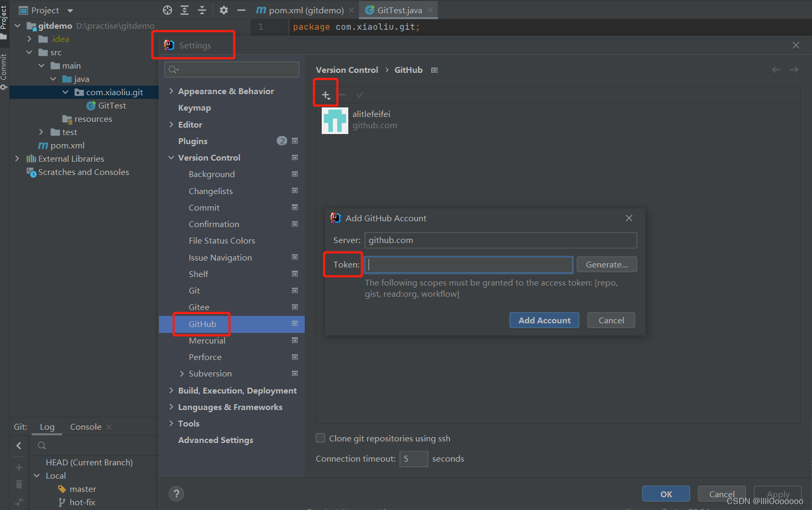The height and width of the screenshot is (510, 812).
Task: Open Settings help question mark
Action: coord(176,494)
